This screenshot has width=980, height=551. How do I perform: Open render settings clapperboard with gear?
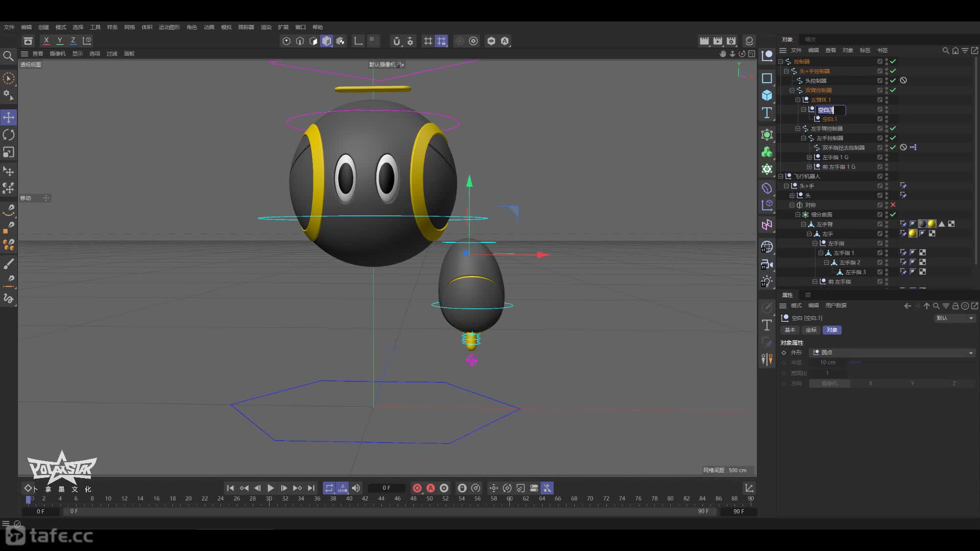pos(731,41)
